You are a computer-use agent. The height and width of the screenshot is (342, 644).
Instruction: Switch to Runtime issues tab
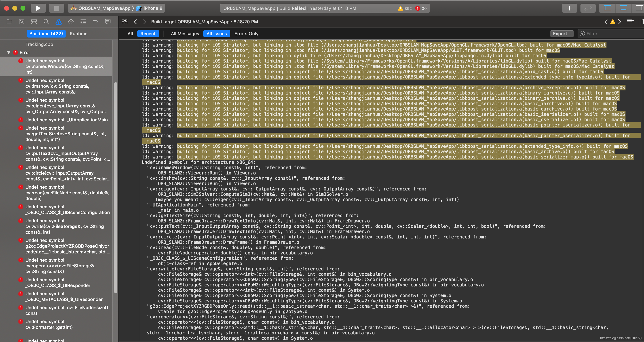tap(79, 33)
